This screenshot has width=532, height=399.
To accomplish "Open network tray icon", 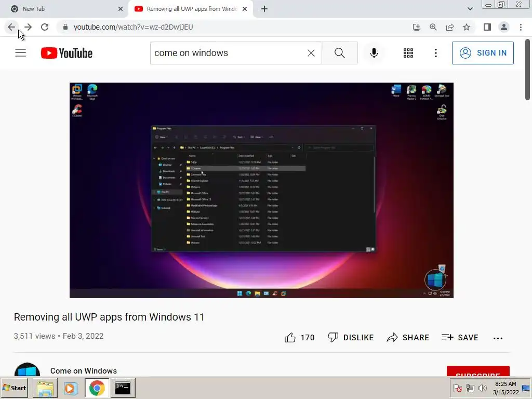I will tap(470, 388).
